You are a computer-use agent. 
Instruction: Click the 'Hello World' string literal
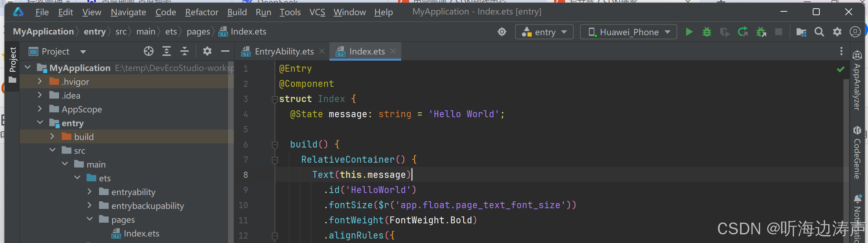pyautogui.click(x=464, y=114)
